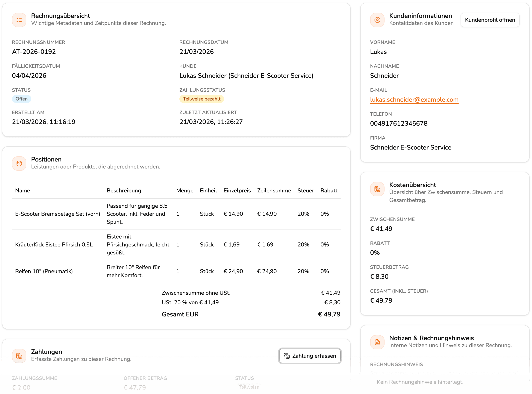Click the Rabatt column header

tap(329, 190)
